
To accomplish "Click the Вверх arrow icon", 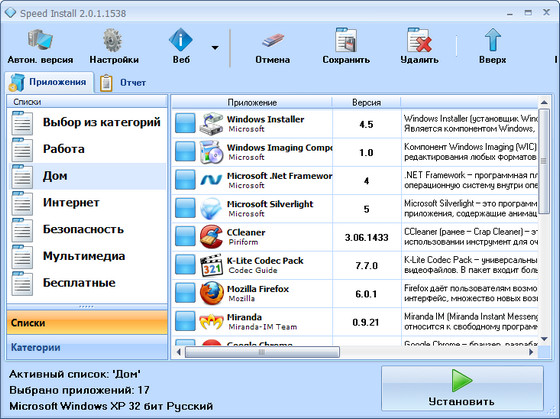I will coord(492,39).
